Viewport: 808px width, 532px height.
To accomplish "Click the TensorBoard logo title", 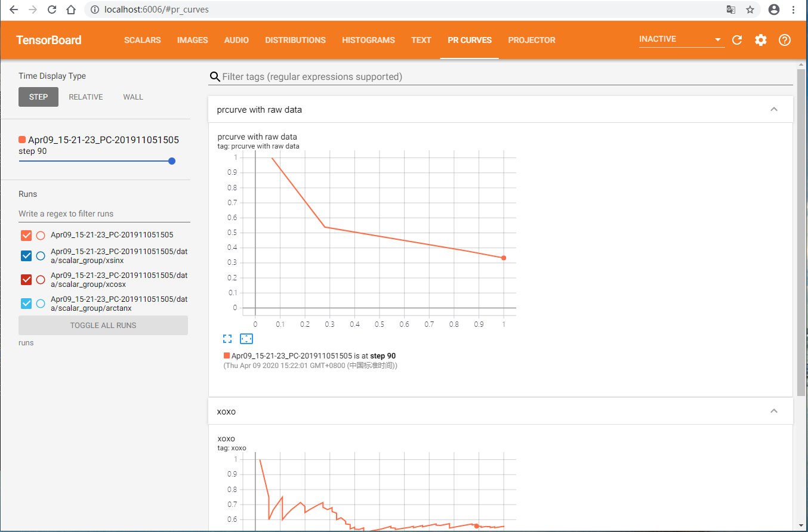I will (x=49, y=40).
